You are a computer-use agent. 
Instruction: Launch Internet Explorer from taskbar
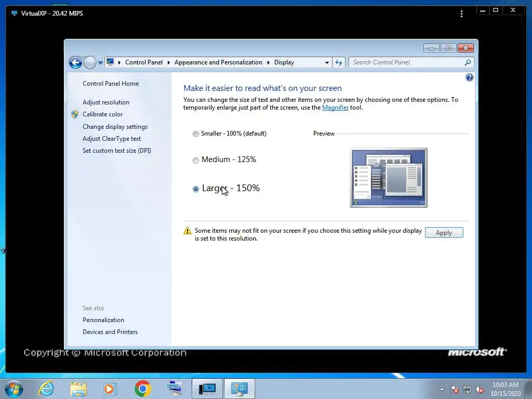pos(46,389)
